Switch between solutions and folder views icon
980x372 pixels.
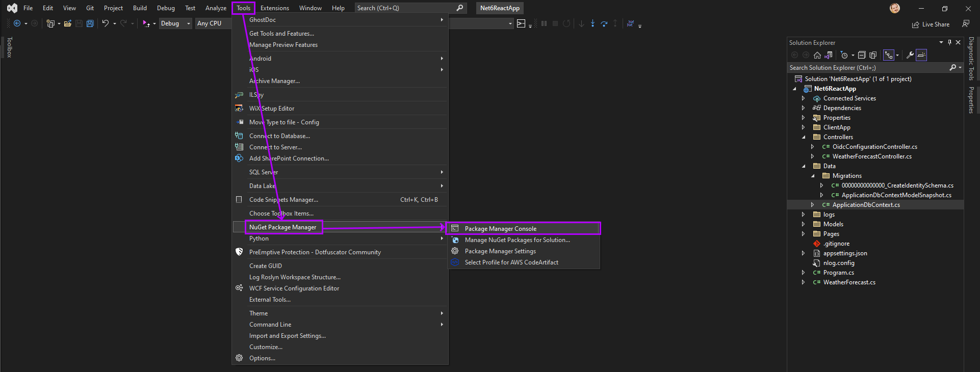[829, 55]
